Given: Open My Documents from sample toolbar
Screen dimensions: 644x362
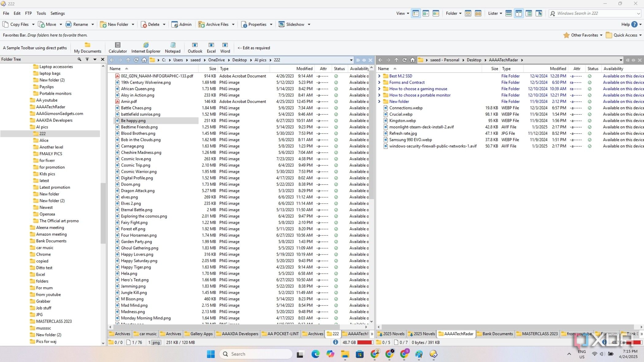Looking at the screenshot, I should pos(88,48).
